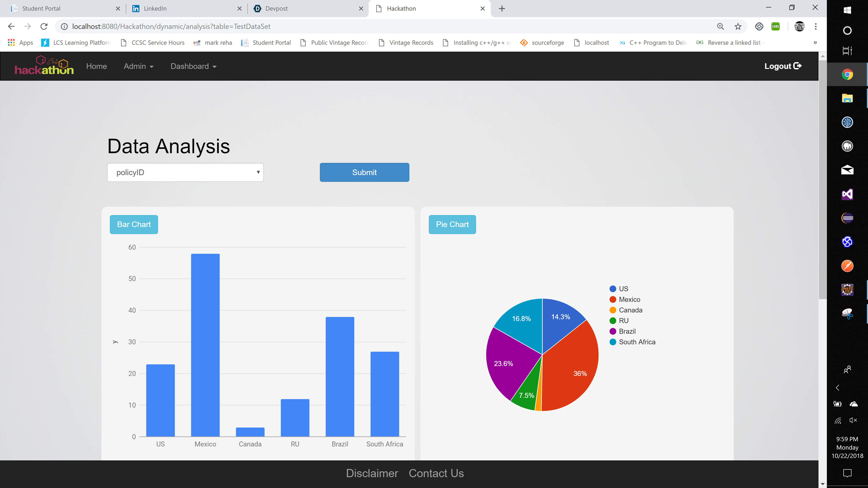
Task: Expand the Admin dropdown menu
Action: tap(139, 66)
